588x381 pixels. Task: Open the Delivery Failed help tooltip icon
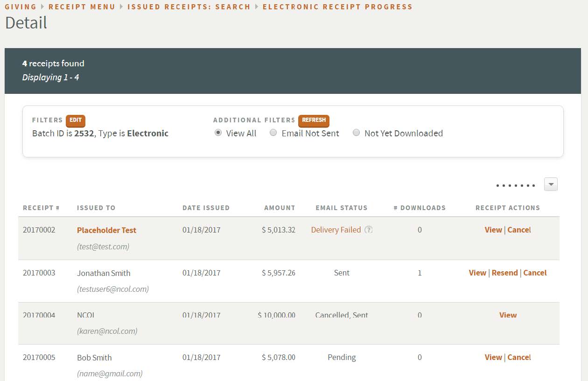tap(369, 230)
